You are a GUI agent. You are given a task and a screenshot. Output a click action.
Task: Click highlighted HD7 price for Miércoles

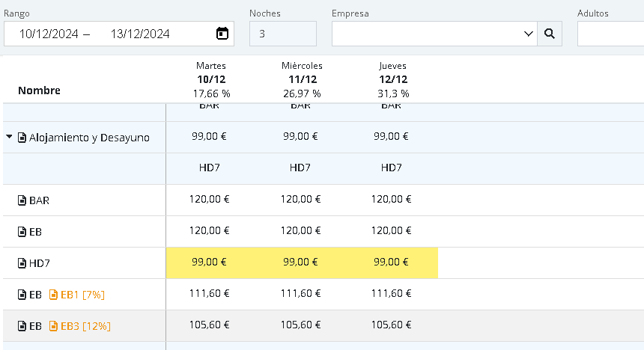click(300, 262)
